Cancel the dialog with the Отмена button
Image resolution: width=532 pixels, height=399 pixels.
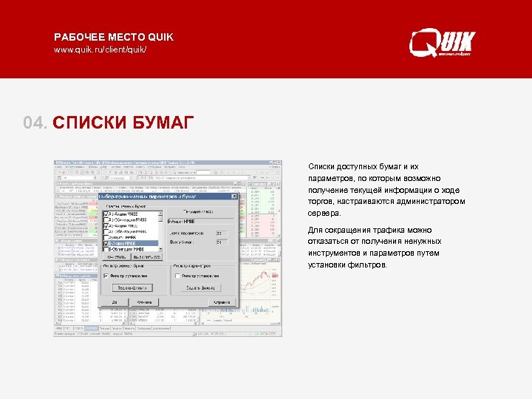click(x=145, y=302)
